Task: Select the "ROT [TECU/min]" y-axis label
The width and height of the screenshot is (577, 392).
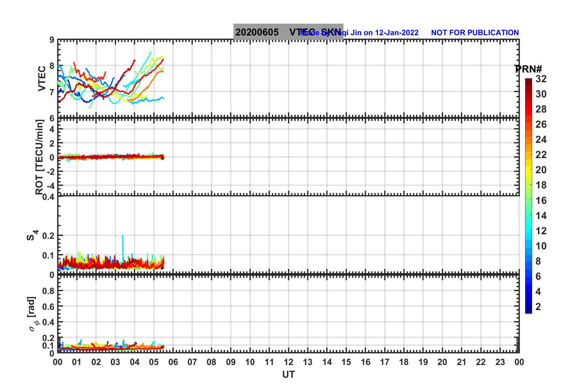Action: (39, 157)
